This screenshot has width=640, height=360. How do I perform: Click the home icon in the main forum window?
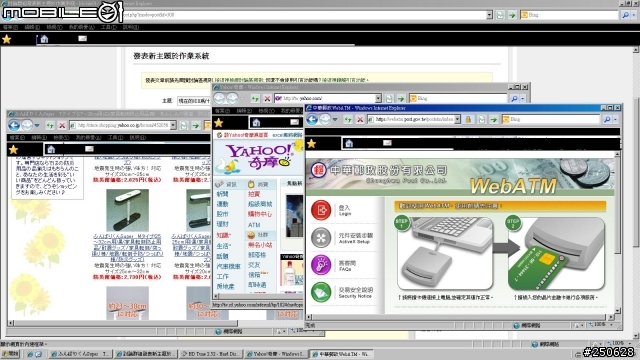44,39
